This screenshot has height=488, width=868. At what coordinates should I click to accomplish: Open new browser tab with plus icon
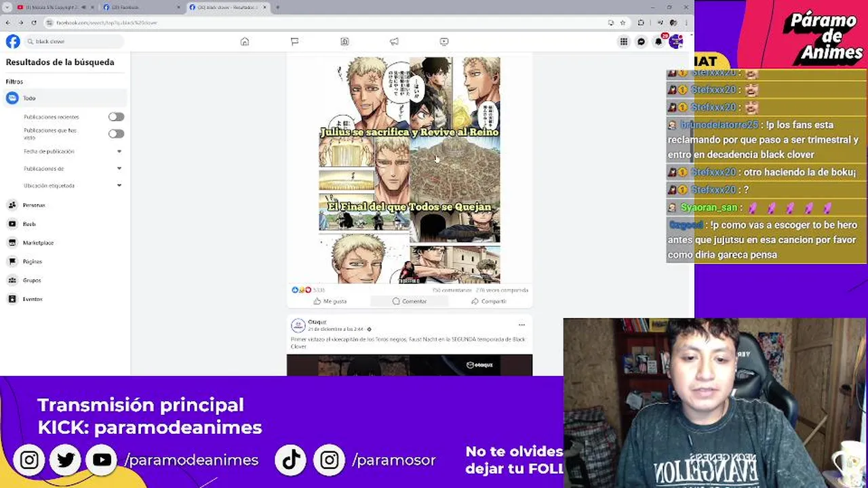tap(277, 7)
